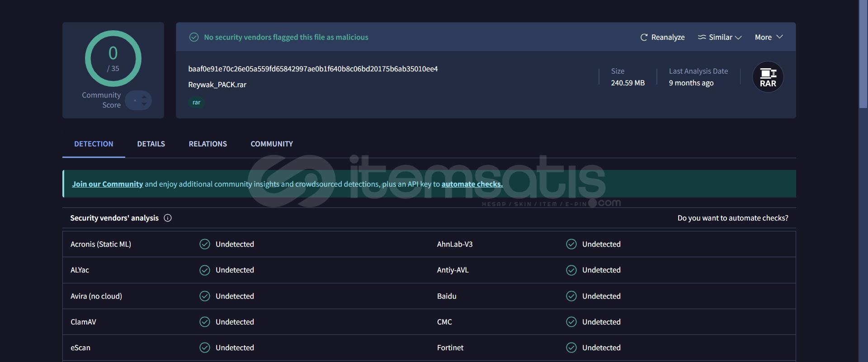868x362 pixels.
Task: Select the file hash text
Action: [x=313, y=69]
